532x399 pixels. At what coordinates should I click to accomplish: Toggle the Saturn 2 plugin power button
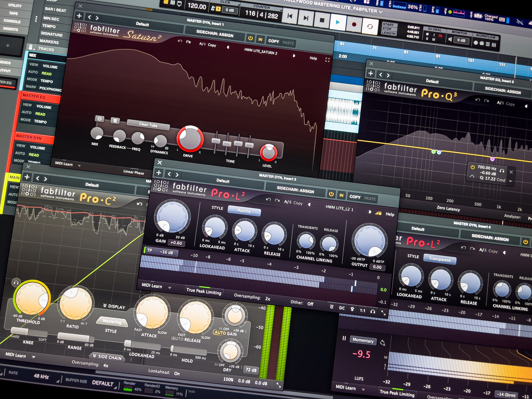[250, 38]
